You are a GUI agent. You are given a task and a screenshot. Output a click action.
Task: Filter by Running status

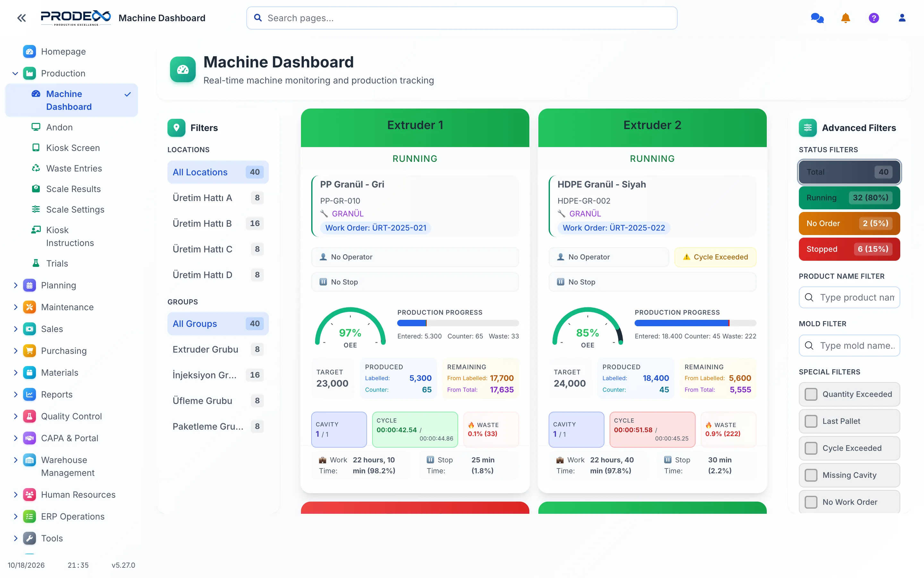tap(849, 197)
